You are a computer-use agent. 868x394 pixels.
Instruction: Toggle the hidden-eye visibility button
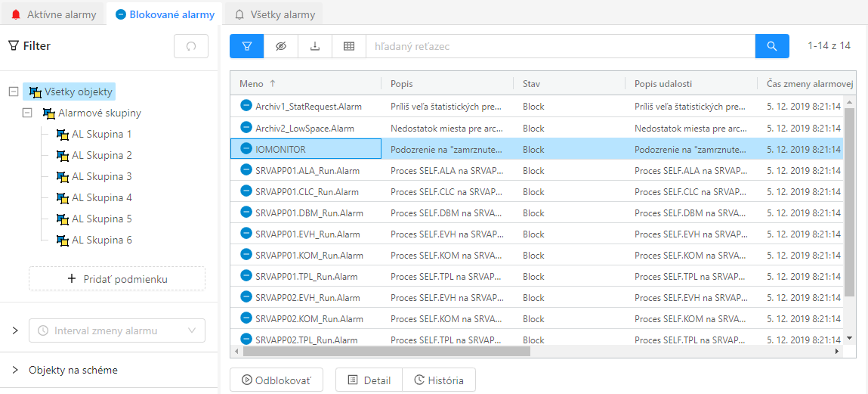tap(281, 46)
